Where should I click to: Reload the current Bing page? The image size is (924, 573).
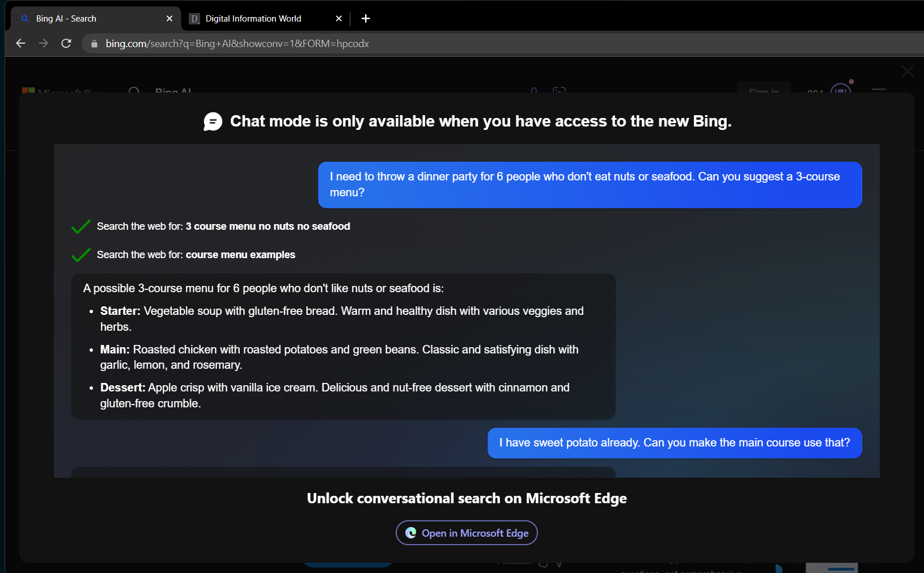(x=66, y=44)
